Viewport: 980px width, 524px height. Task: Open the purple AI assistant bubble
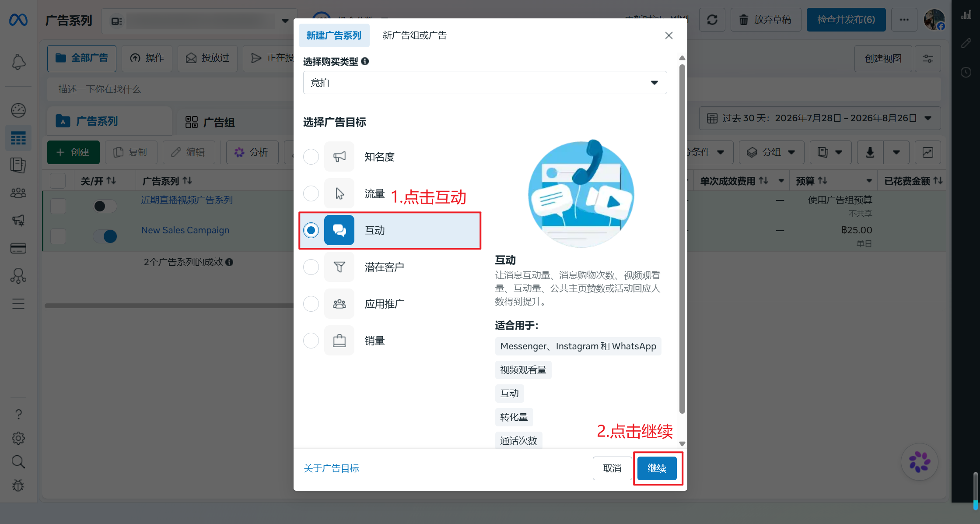tap(920, 462)
